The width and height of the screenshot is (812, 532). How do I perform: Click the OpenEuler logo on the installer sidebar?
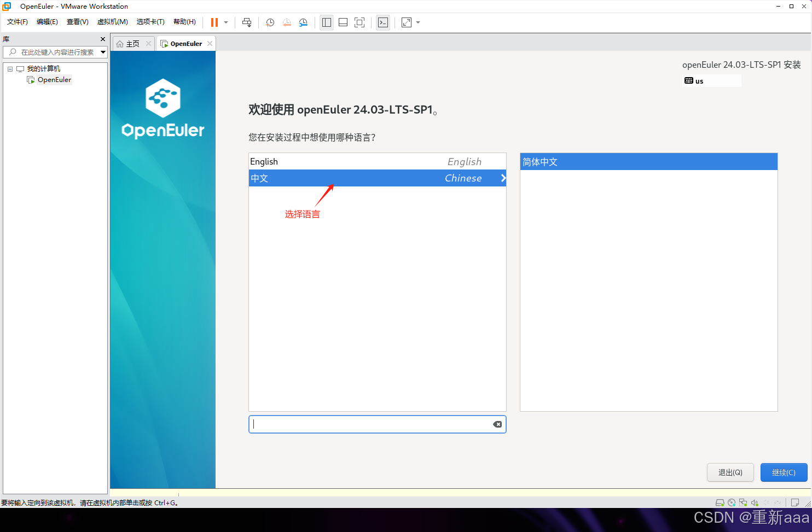click(163, 108)
